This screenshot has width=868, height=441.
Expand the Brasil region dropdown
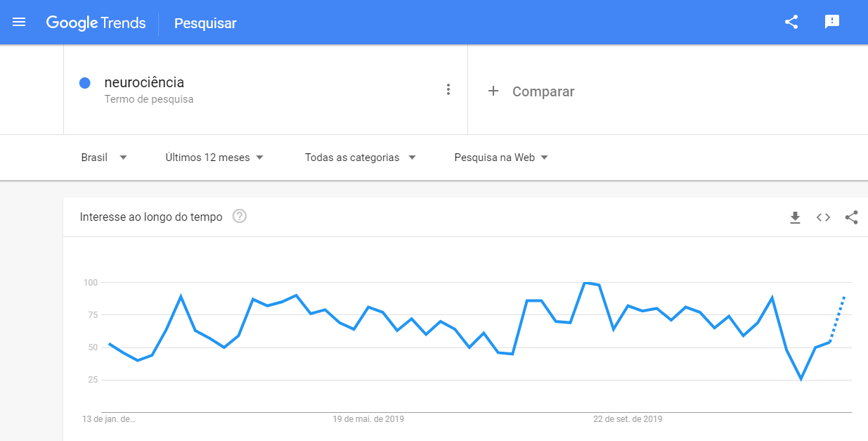tap(104, 158)
